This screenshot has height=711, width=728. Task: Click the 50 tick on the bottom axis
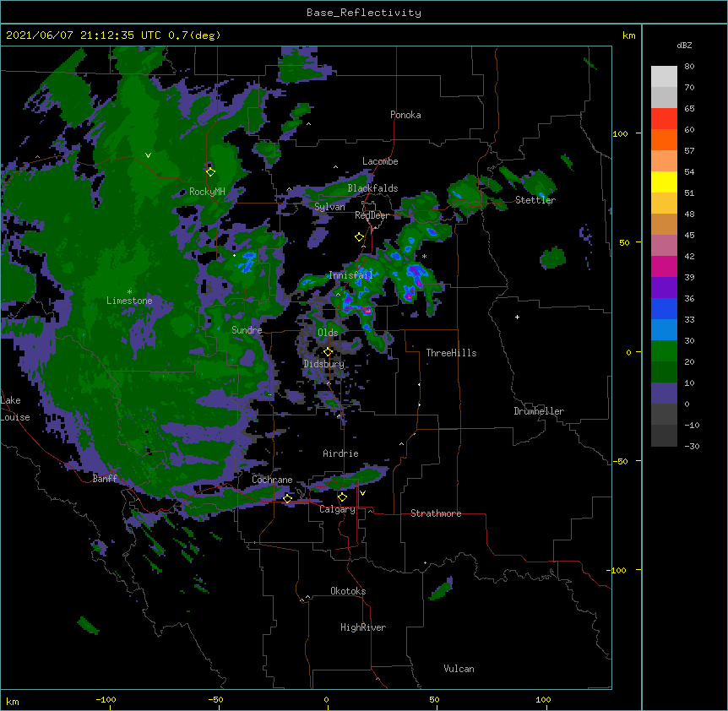pos(434,699)
